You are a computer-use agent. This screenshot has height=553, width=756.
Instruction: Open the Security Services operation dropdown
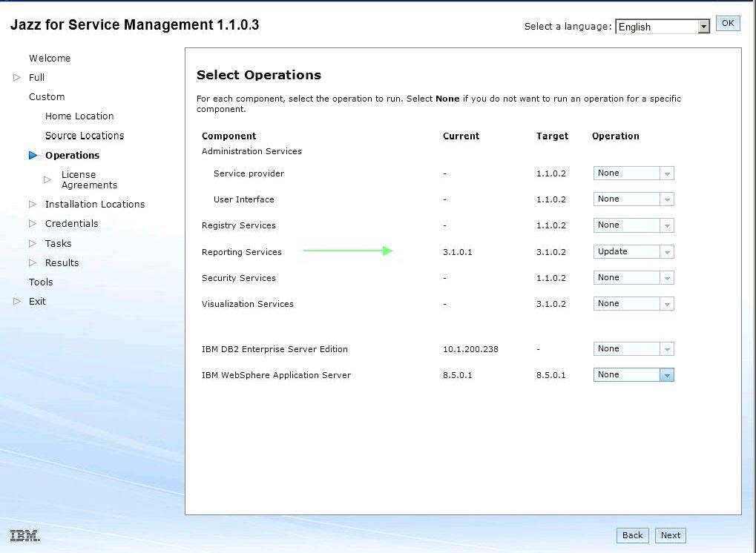[x=634, y=277]
